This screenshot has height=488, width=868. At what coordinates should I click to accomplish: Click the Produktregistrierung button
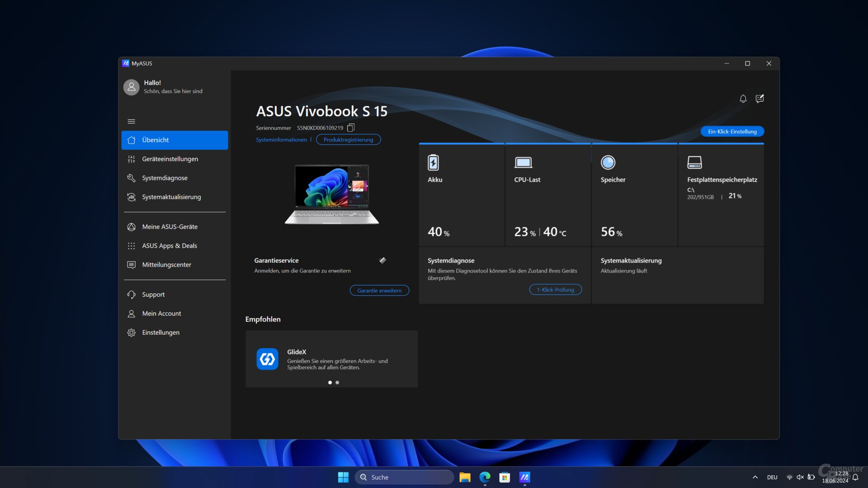point(348,140)
